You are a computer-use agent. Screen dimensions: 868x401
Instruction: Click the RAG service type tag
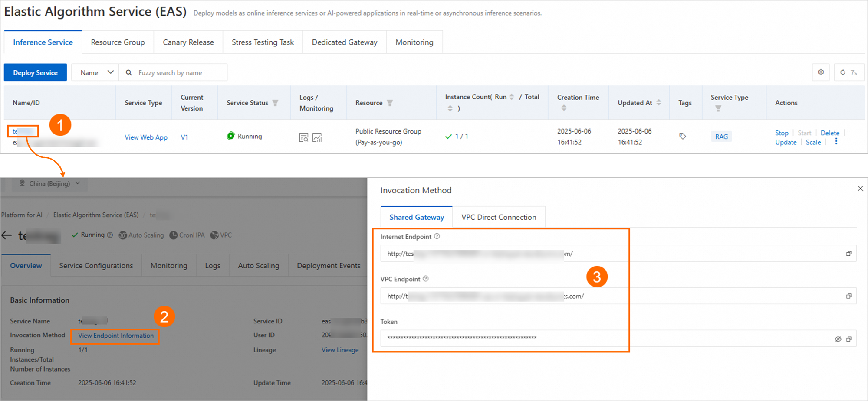tap(721, 137)
